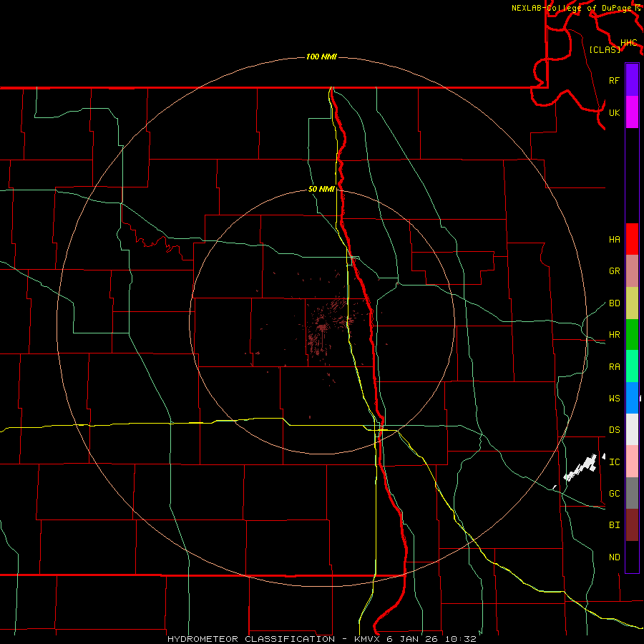This screenshot has height=644, width=644.
Task: Click the DS legend label
Action: (614, 430)
